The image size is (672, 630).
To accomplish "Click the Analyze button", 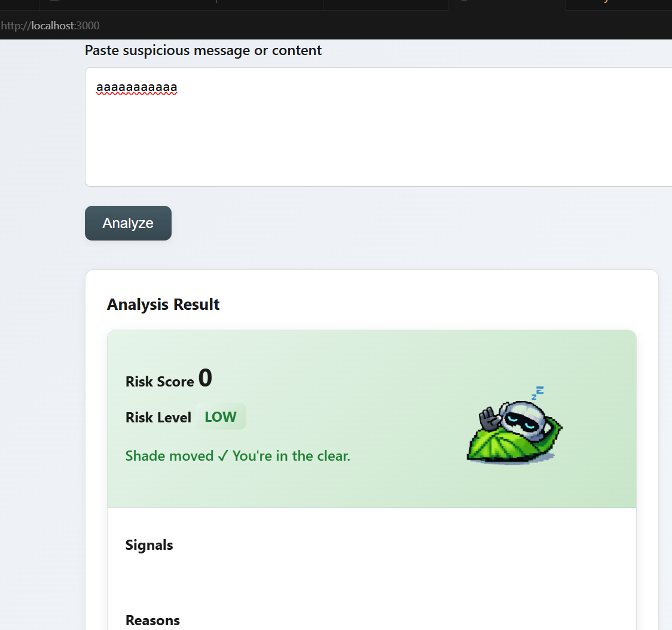I will click(x=128, y=223).
